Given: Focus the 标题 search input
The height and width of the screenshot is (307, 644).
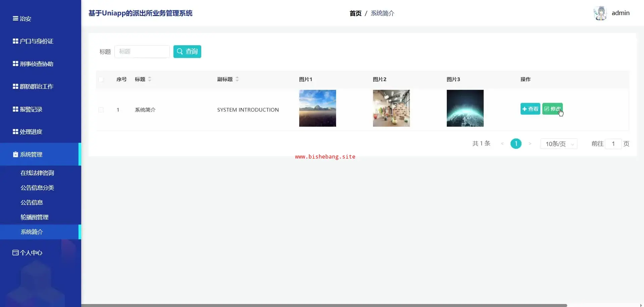Looking at the screenshot, I should 142,52.
